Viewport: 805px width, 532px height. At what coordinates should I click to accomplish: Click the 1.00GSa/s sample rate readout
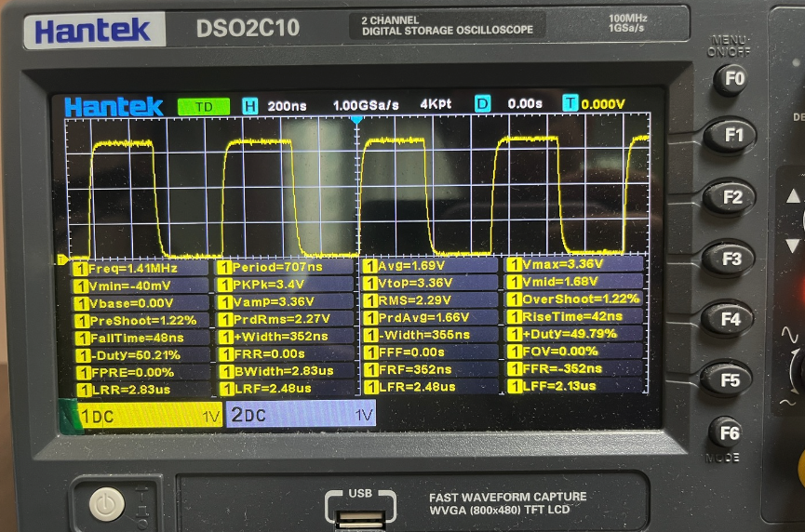(366, 105)
